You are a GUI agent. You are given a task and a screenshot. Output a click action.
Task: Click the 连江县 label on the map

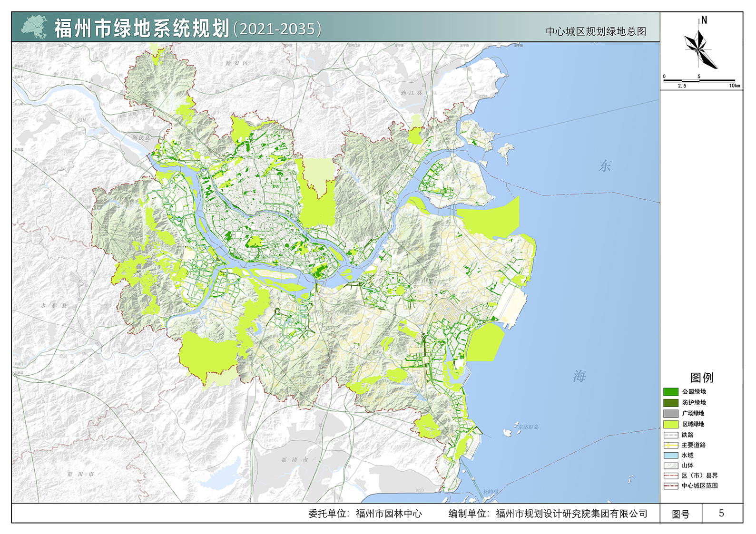411,93
